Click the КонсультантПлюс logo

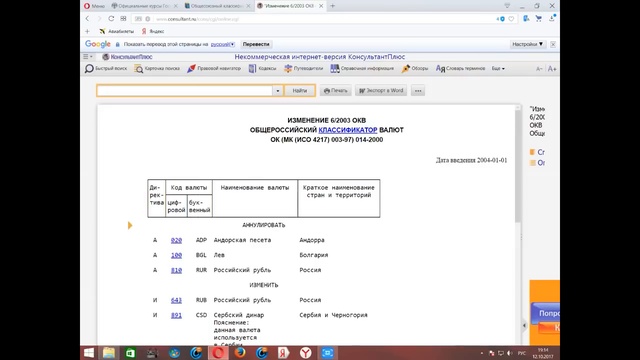(x=127, y=57)
